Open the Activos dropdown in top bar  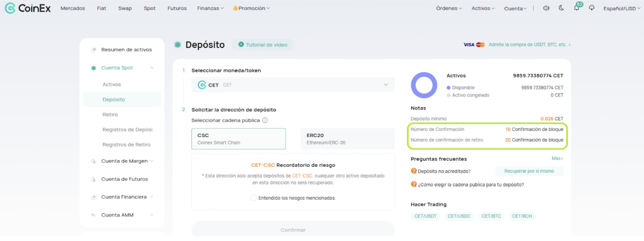point(483,8)
